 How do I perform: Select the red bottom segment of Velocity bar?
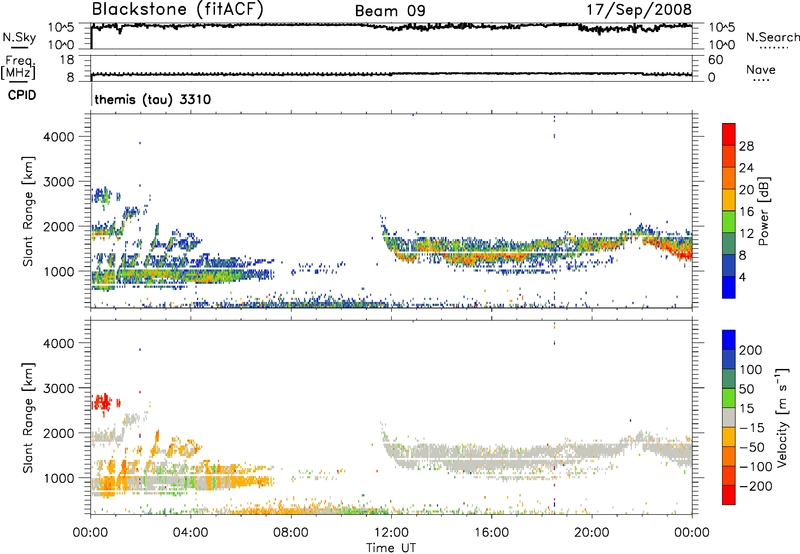(x=729, y=495)
